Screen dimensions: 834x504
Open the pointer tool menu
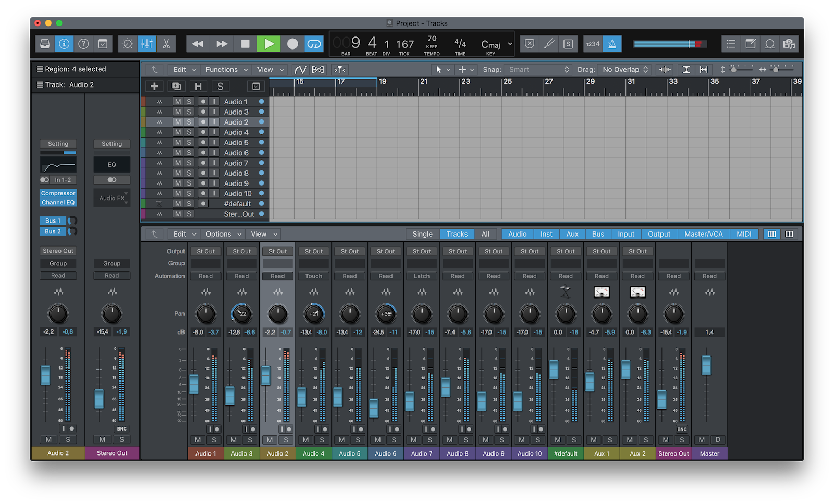[443, 69]
